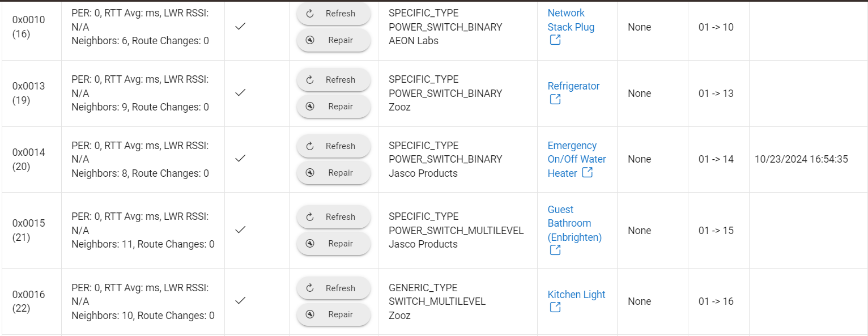Refresh the Kitchen Light node 0x0016

pos(334,288)
